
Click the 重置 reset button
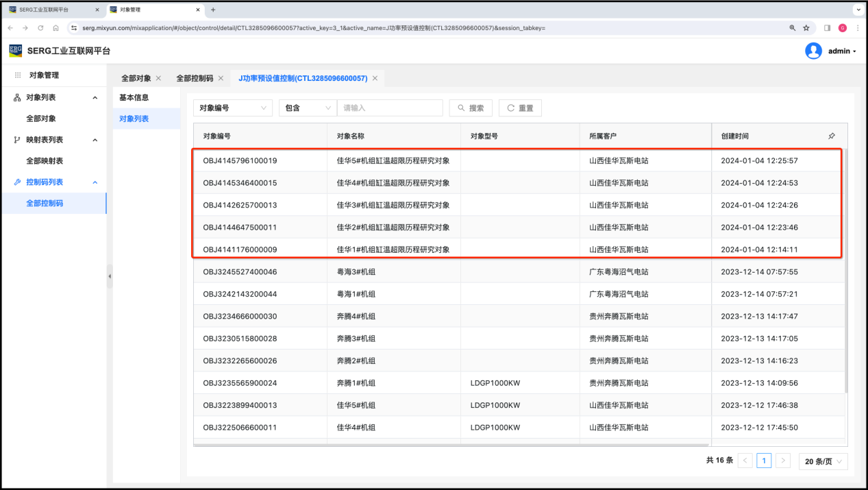click(x=520, y=108)
